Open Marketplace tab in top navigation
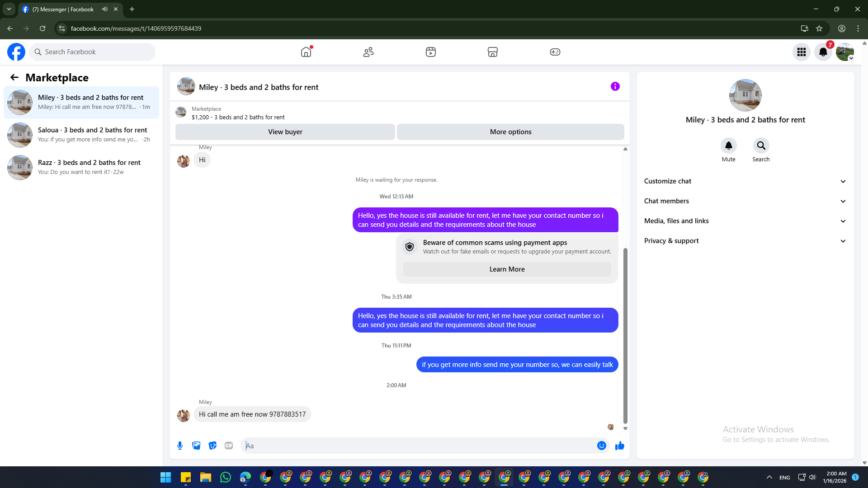Screen dimensions: 868x488 pos(492,52)
